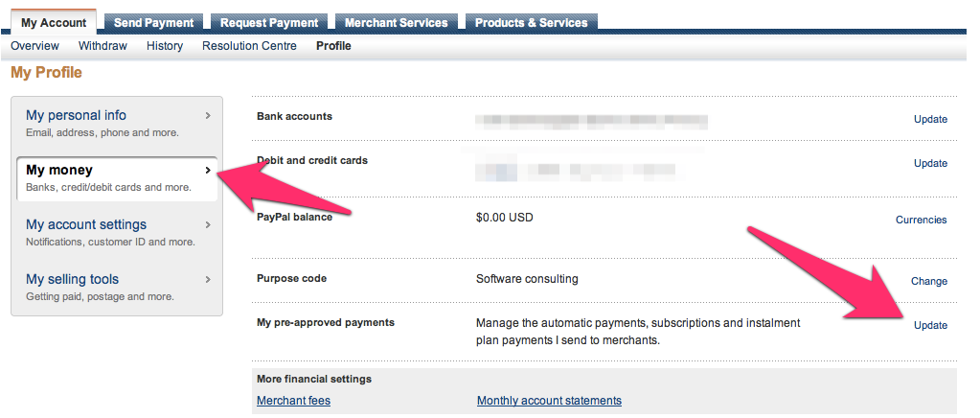Click Update for My pre-approved payments
Image resolution: width=980 pixels, height=418 pixels.
pos(930,325)
